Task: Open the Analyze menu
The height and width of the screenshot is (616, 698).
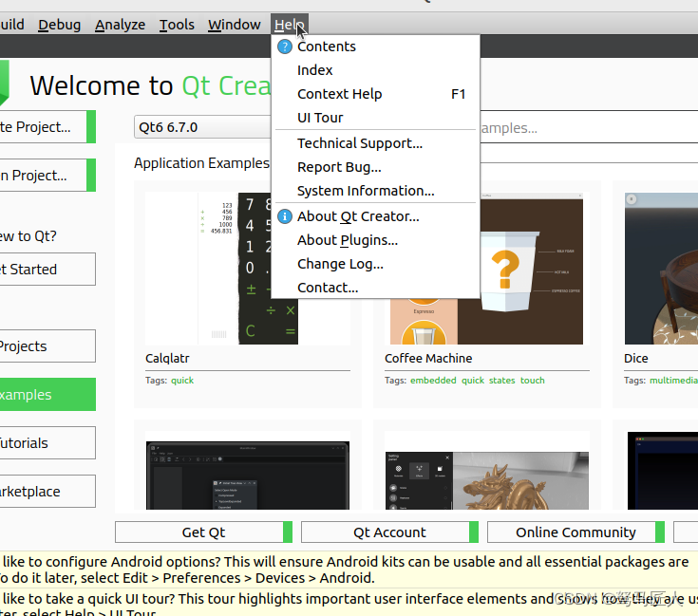Action: pyautogui.click(x=120, y=25)
